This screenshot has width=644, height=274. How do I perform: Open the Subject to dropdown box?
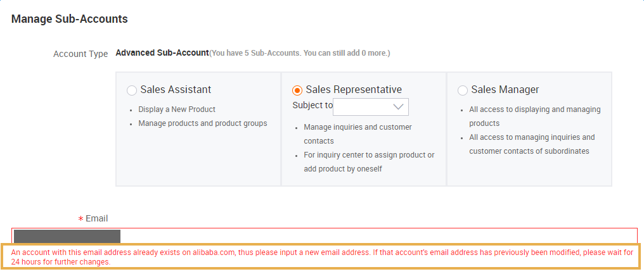click(370, 107)
